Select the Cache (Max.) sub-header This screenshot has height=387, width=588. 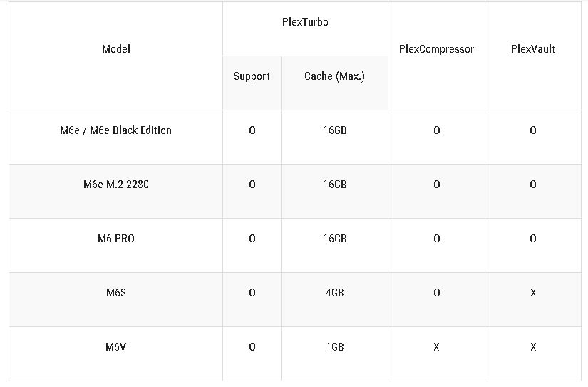334,76
